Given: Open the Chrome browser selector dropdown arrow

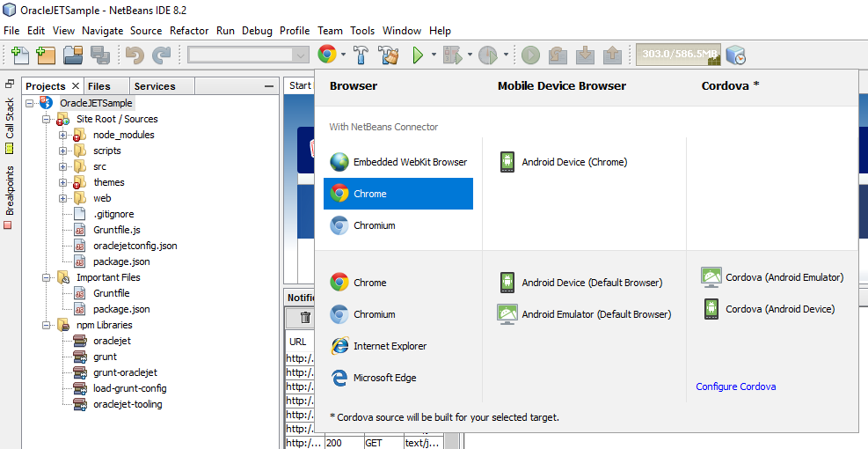Looking at the screenshot, I should tap(344, 55).
